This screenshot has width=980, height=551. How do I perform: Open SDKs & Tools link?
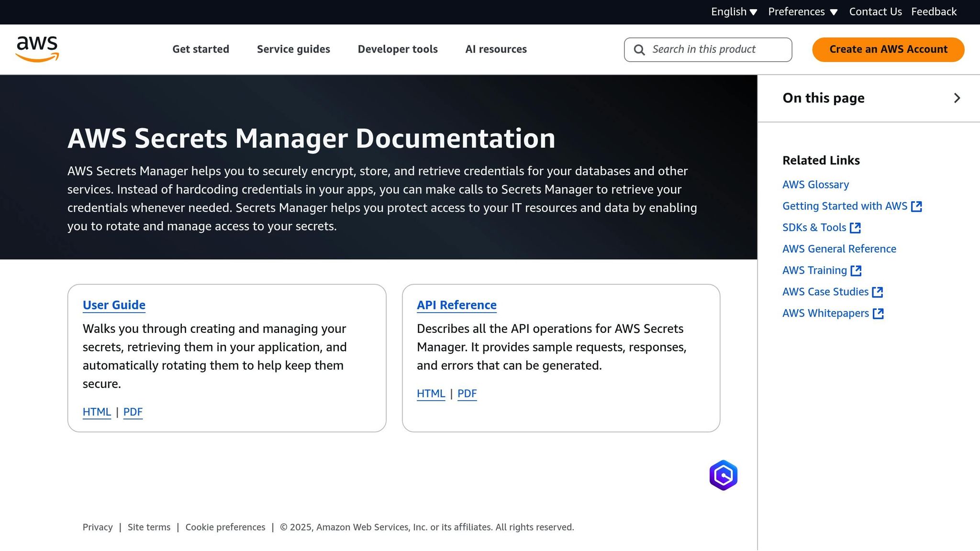[x=814, y=228]
